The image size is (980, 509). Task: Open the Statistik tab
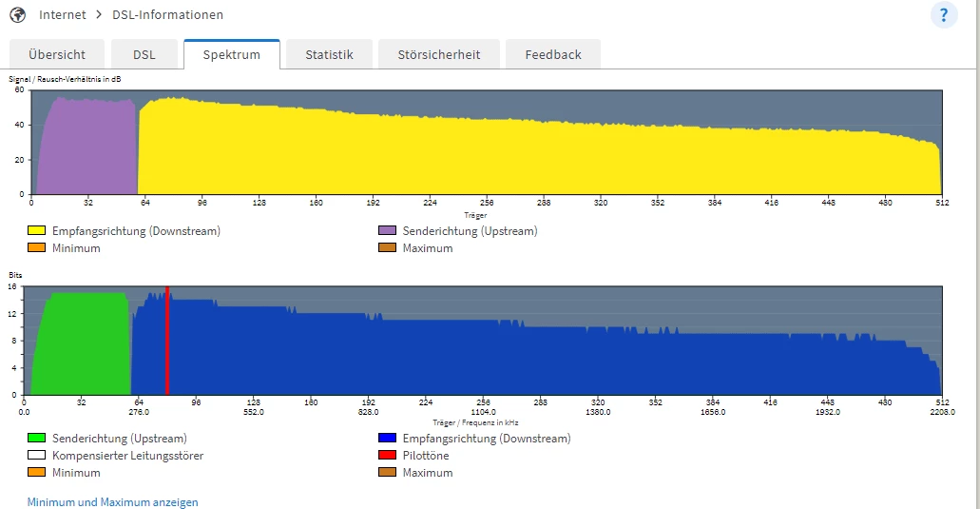330,54
